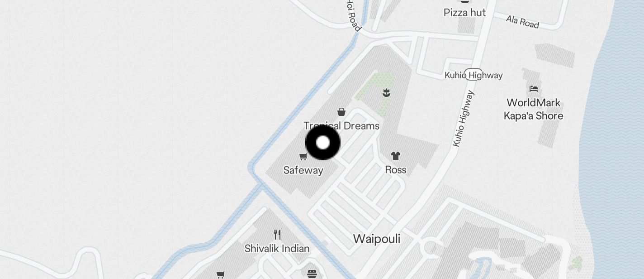Click the black circular location marker
The height and width of the screenshot is (279, 644).
(x=323, y=143)
